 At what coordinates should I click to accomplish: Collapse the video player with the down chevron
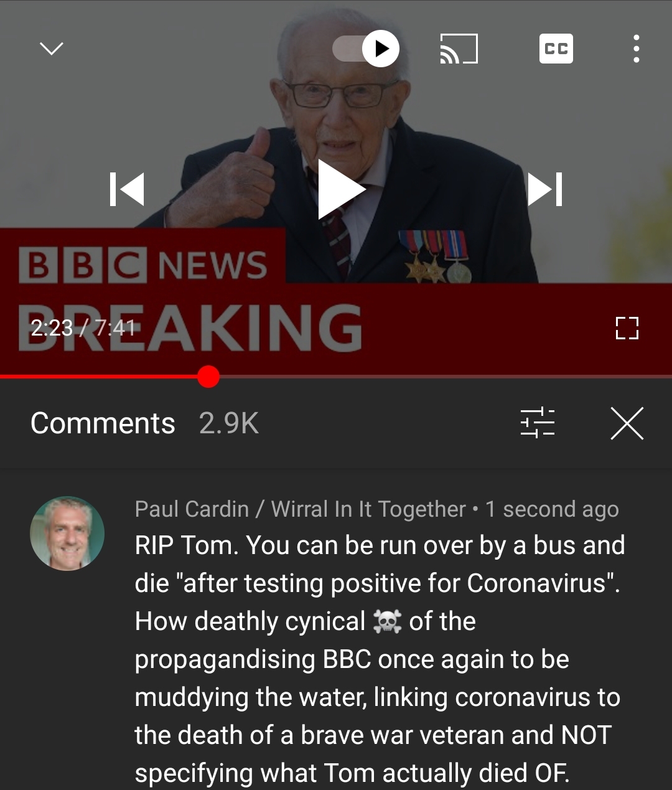[51, 49]
